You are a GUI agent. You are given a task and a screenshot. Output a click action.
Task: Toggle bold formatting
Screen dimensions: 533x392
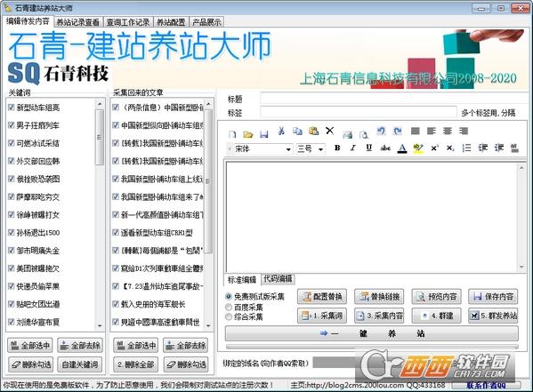coord(337,148)
